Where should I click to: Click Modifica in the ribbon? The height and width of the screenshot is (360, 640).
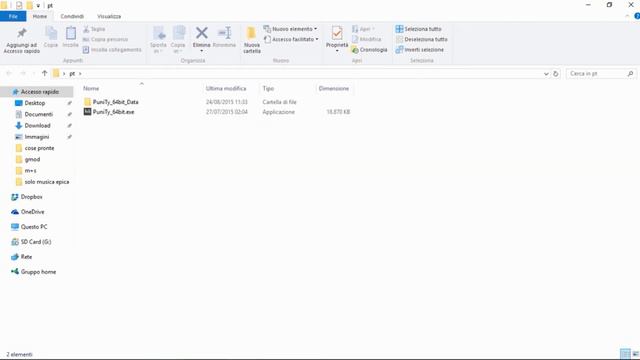367,39
